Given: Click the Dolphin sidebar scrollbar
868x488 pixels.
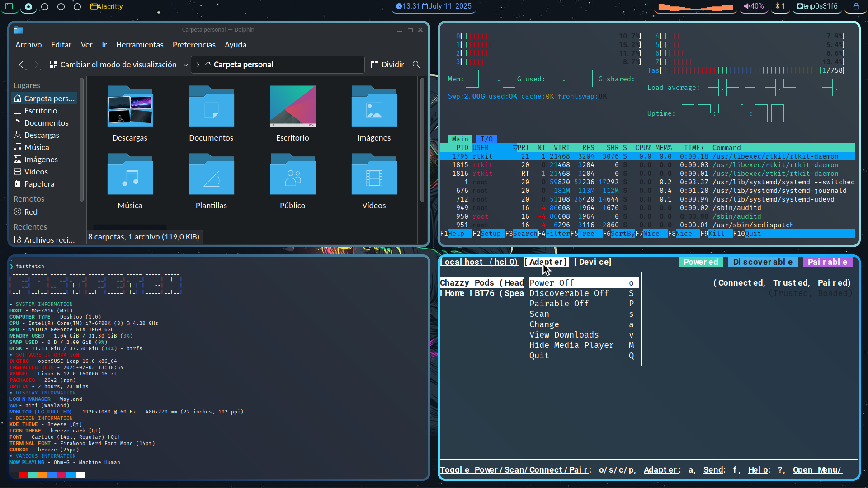Looking at the screenshot, I should coord(82,140).
